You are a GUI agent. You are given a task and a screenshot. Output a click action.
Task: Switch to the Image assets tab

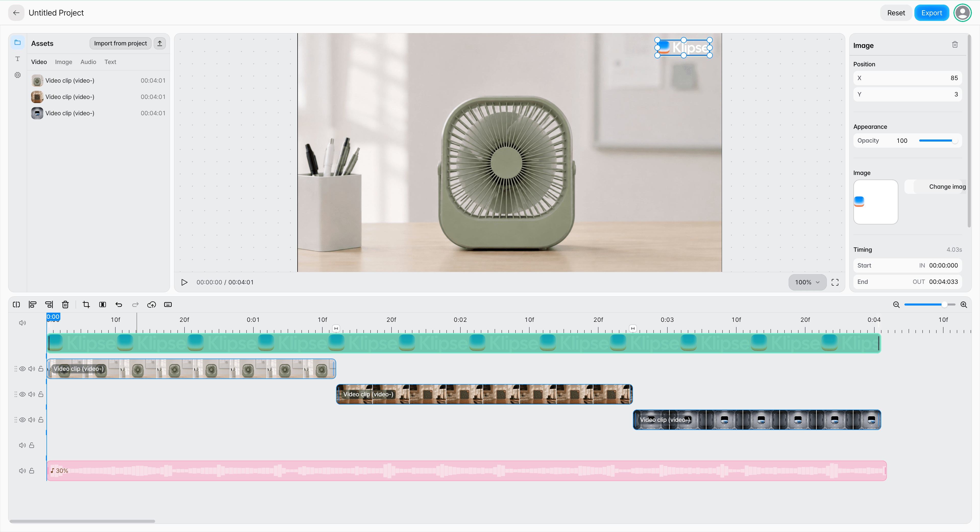(x=64, y=62)
